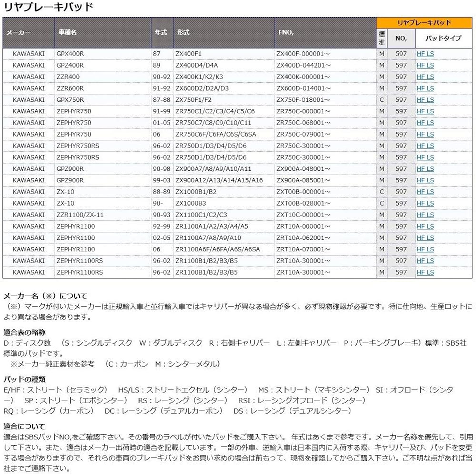Open the HF LS link for ZZR600R
476x476 pixels.
tap(425, 89)
